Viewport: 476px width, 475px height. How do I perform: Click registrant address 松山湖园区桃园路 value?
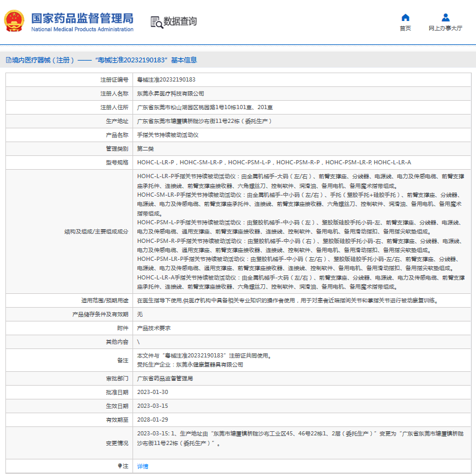204,107
